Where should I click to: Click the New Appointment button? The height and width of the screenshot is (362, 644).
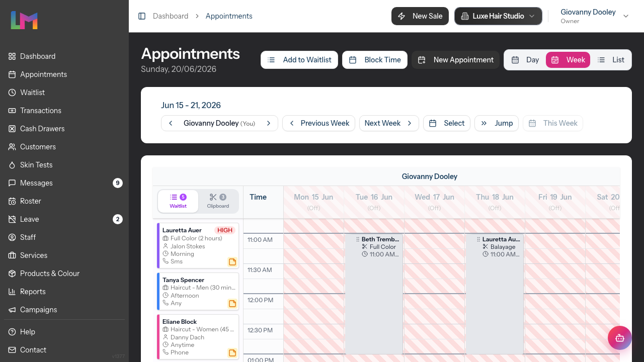(456, 60)
